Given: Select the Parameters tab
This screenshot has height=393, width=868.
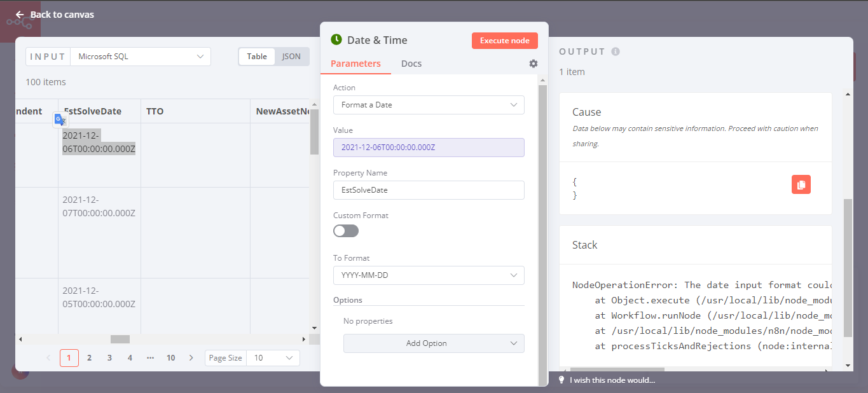Looking at the screenshot, I should point(355,64).
